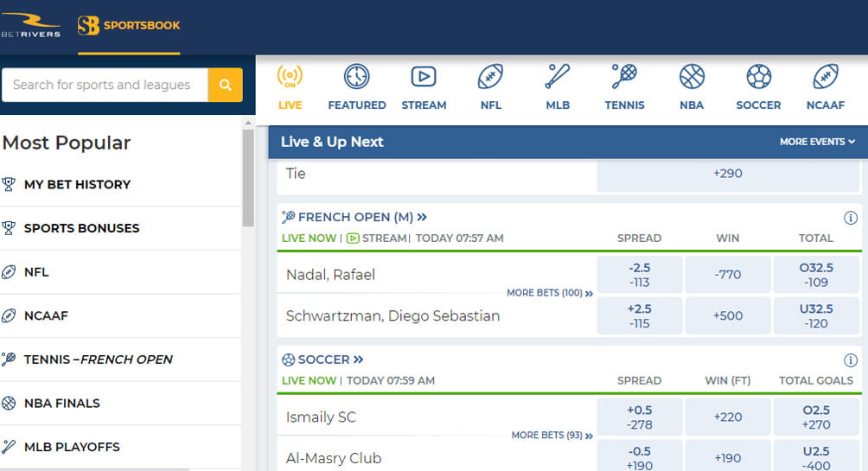Click the bat icon beside MLB Playoffs
Image resolution: width=868 pixels, height=471 pixels.
[x=9, y=447]
